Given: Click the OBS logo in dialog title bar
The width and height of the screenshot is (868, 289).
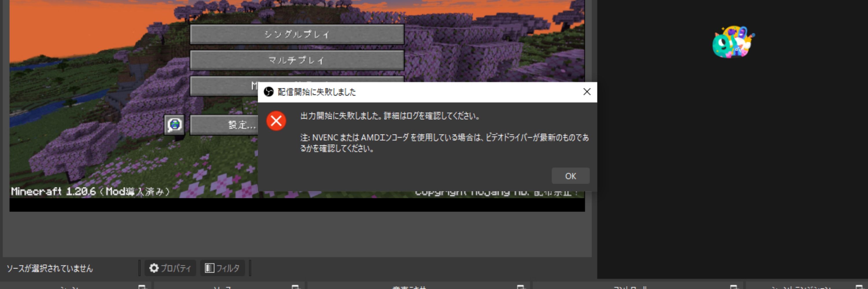Looking at the screenshot, I should pos(268,92).
